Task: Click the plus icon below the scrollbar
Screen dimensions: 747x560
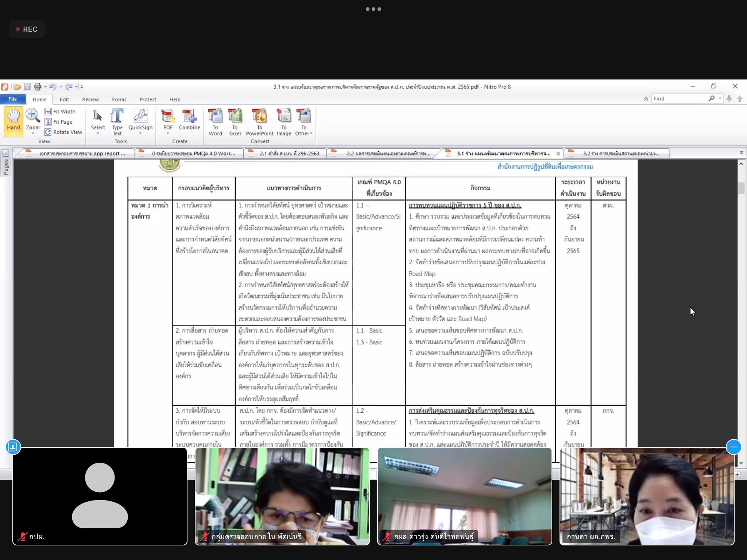Action: point(737,474)
